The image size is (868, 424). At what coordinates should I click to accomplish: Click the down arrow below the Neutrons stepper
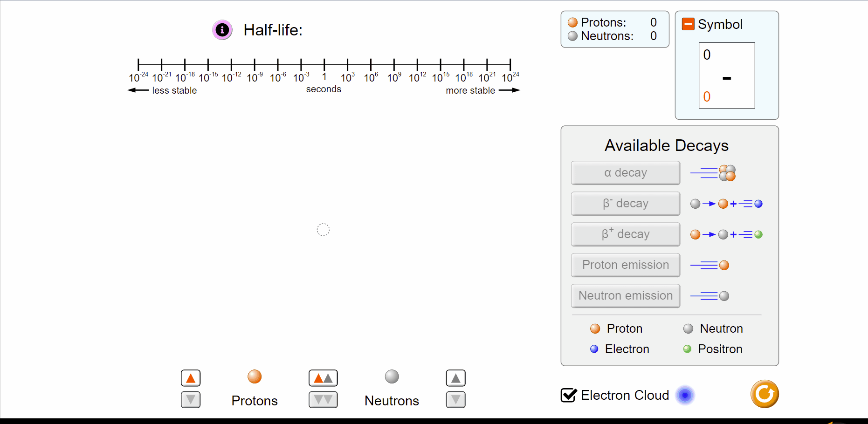[x=456, y=399]
